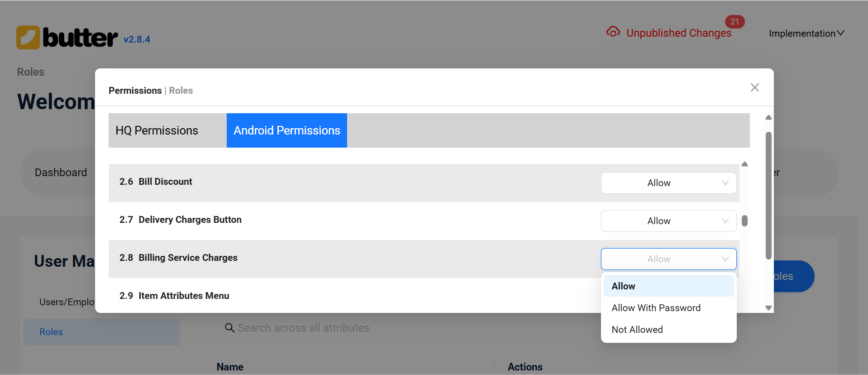Viewport: 868px width, 375px height.
Task: Click the Butter logo icon
Action: coord(28,38)
